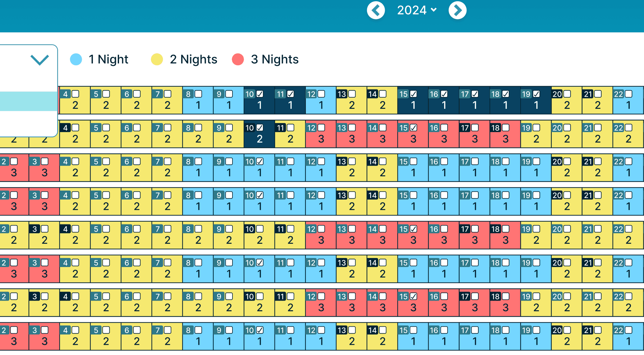
Task: Expand the left panel chevron dropdown
Action: pyautogui.click(x=40, y=60)
